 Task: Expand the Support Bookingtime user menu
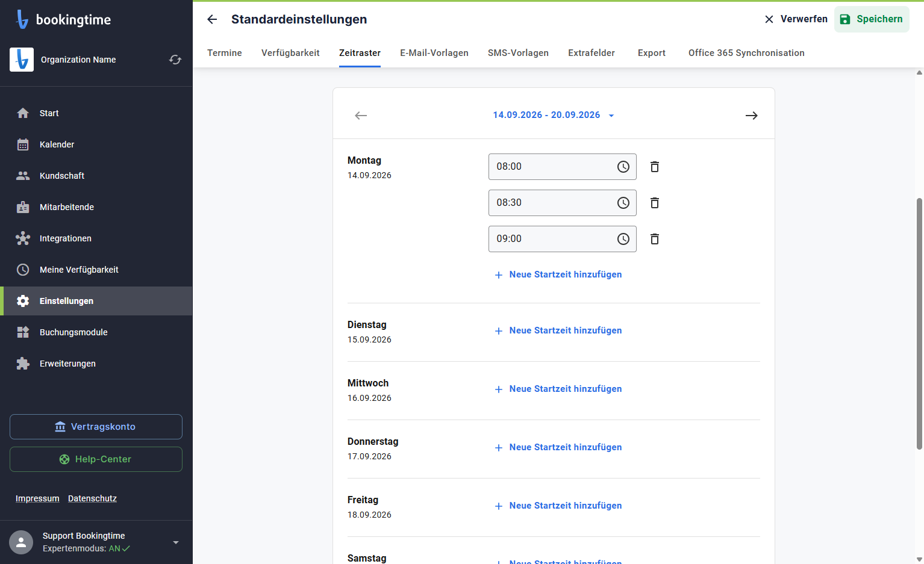176,542
